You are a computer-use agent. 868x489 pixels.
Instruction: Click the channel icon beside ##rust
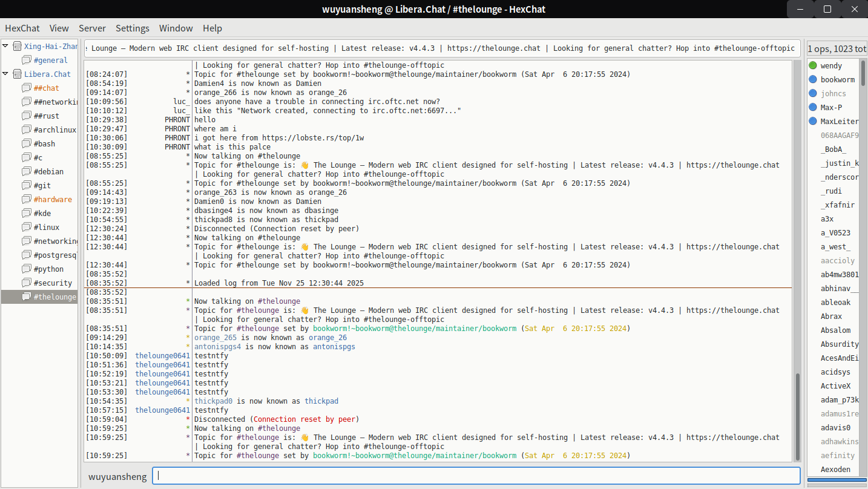point(27,116)
